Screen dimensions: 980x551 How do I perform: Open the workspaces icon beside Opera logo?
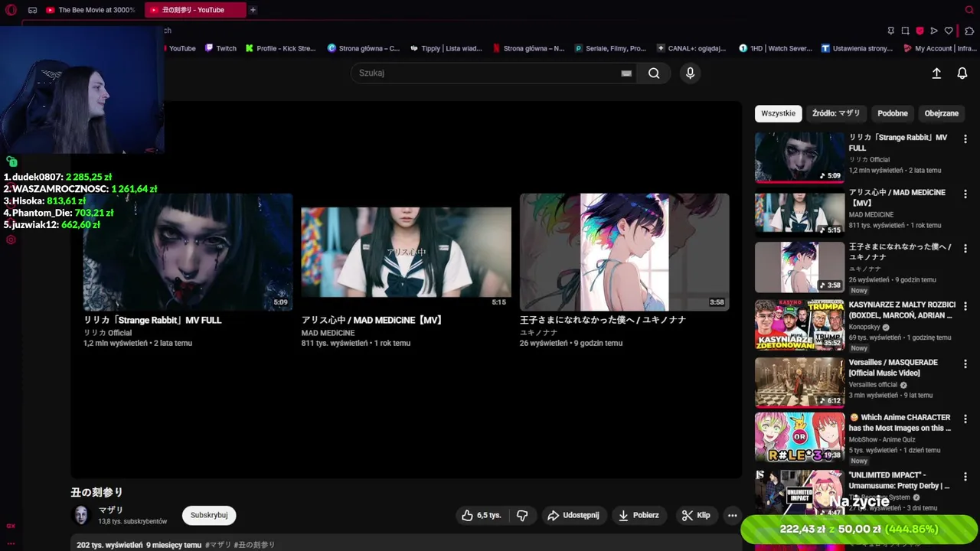pyautogui.click(x=32, y=10)
